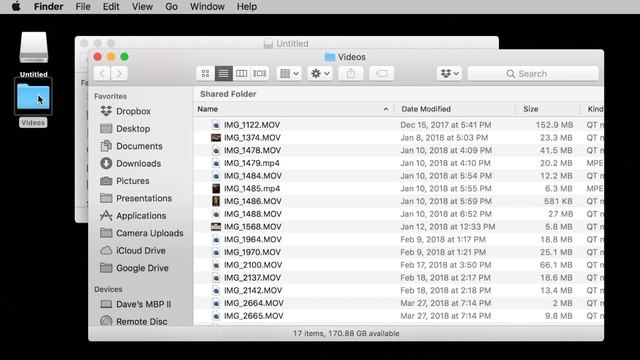Sort by Kind column header
640x360 pixels.
[593, 109]
